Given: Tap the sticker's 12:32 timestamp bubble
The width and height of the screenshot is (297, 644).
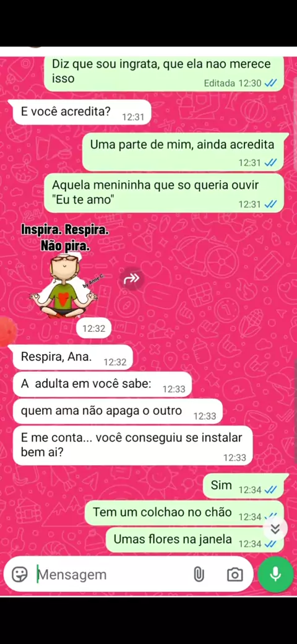Looking at the screenshot, I should (x=93, y=329).
